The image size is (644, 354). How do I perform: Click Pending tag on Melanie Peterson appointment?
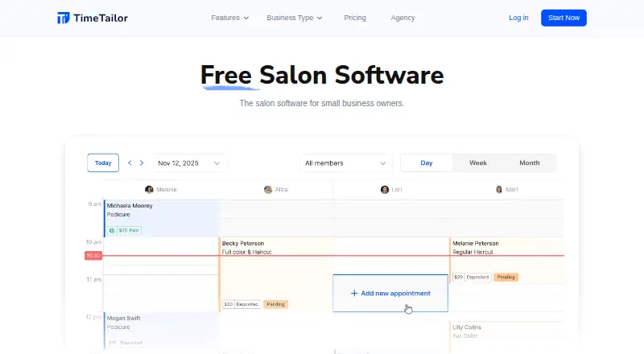506,278
